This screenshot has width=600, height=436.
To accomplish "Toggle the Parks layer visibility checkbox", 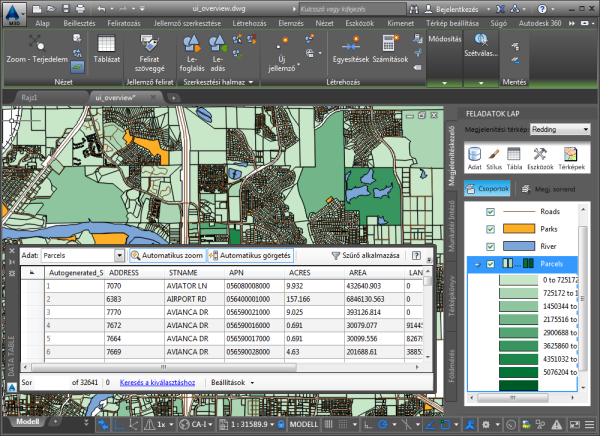I will [x=490, y=230].
